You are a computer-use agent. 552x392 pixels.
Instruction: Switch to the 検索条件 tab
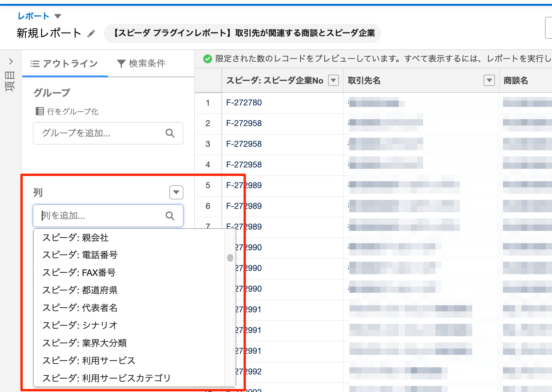pos(141,64)
